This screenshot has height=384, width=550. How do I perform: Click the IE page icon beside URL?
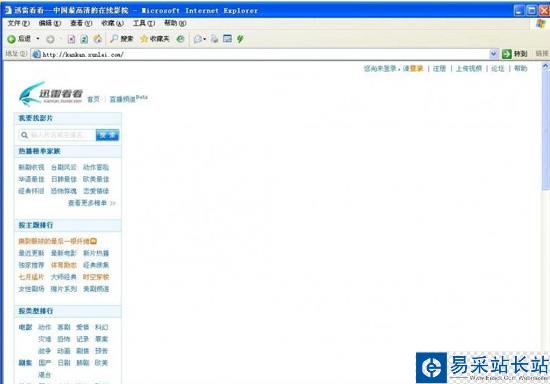coord(36,54)
